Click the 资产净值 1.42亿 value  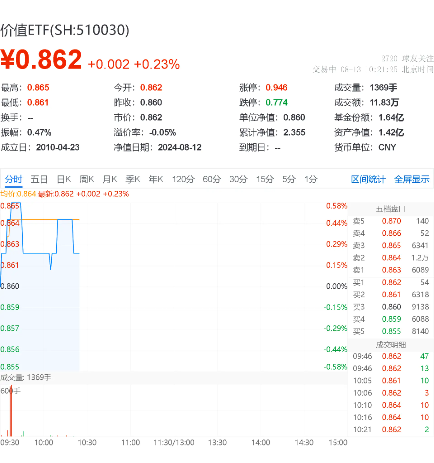pos(391,132)
